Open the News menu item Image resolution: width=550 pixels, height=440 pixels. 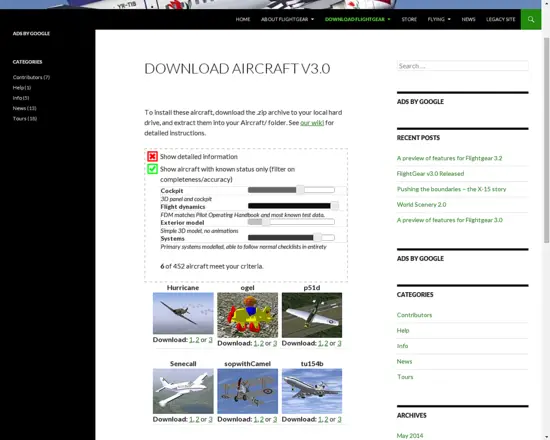click(x=468, y=19)
